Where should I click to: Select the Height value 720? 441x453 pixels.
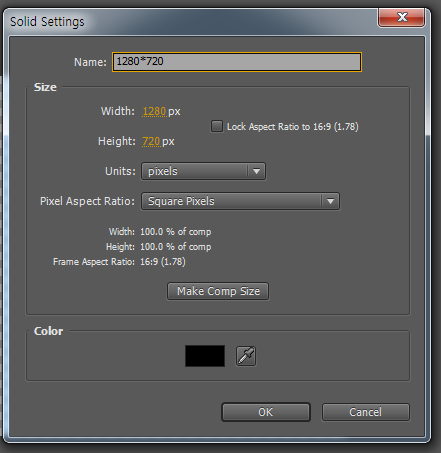tap(151, 141)
